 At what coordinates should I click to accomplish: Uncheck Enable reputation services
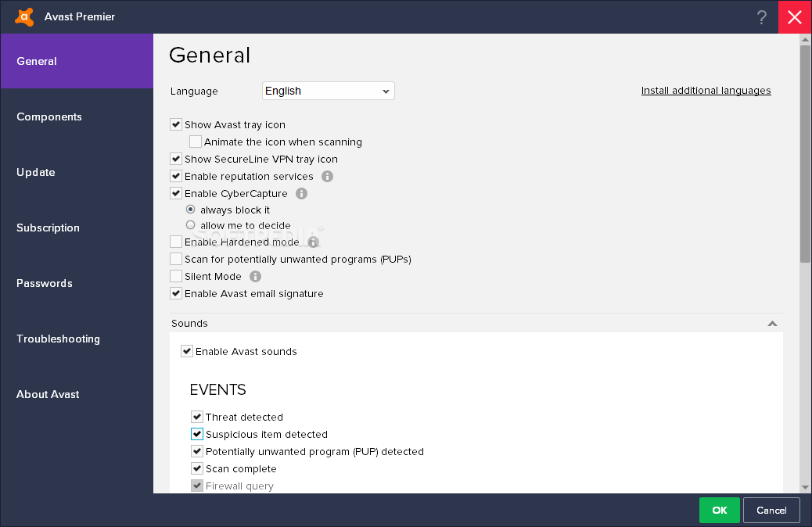(176, 177)
